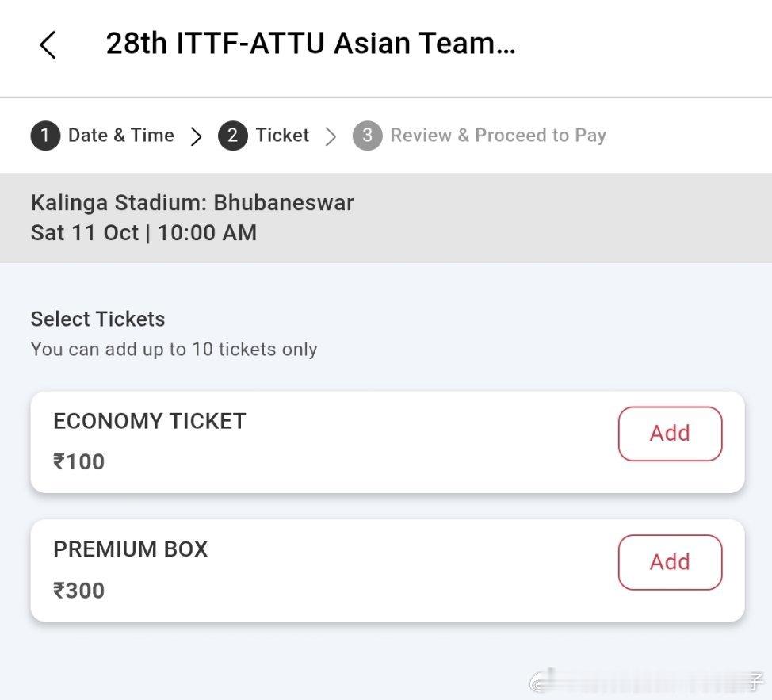Click the Select Tickets heading
772x700 pixels.
(x=97, y=319)
